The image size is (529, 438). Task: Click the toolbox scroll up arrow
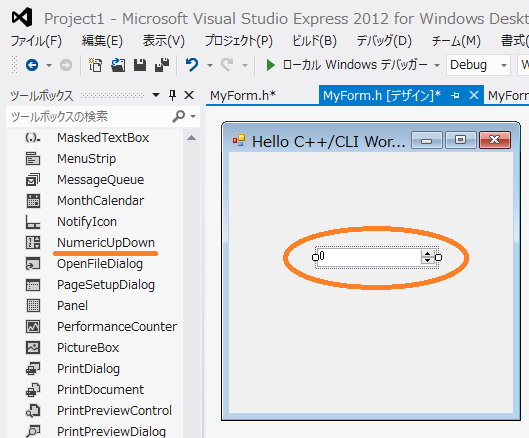pos(191,138)
